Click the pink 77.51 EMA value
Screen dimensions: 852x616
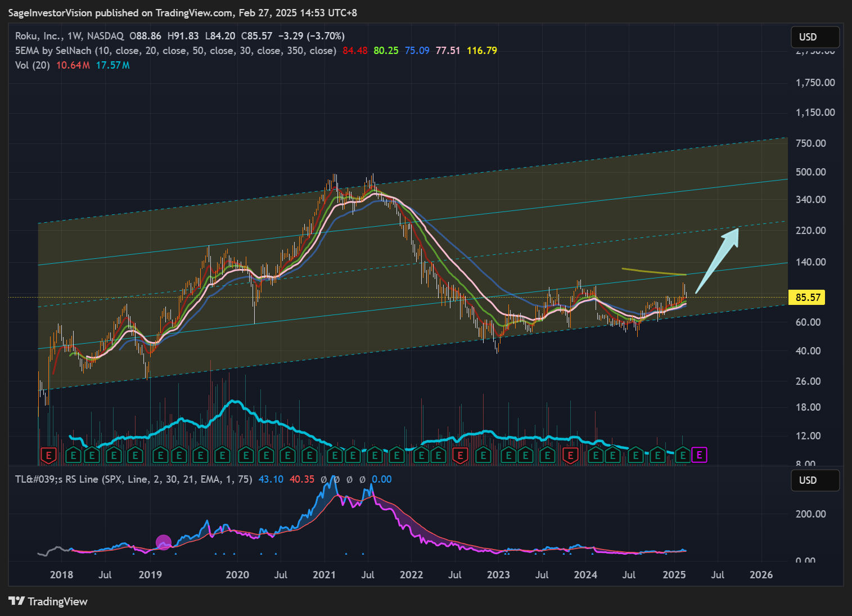[448, 51]
